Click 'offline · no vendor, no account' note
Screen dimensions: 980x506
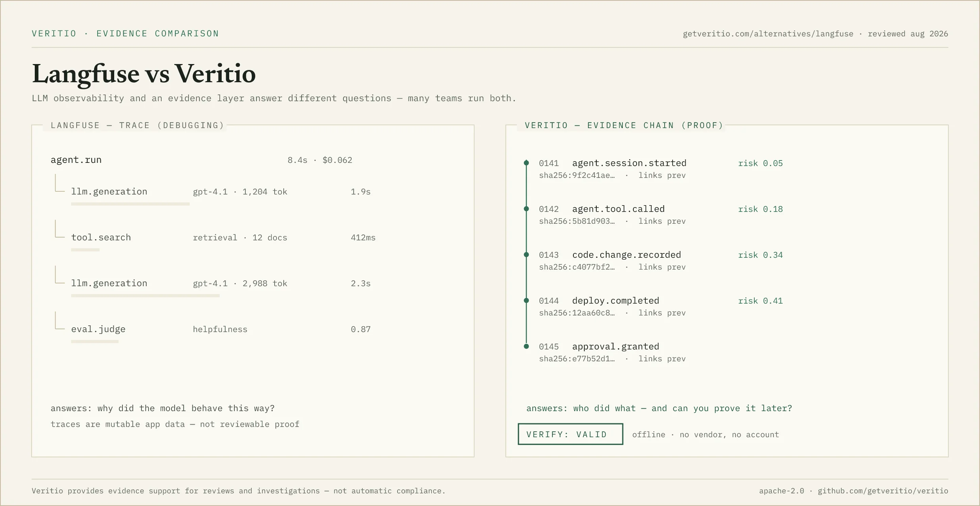[x=705, y=435]
